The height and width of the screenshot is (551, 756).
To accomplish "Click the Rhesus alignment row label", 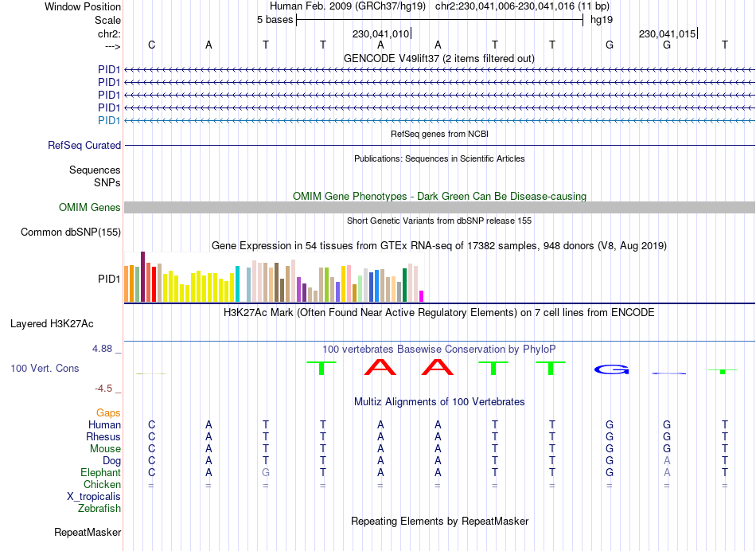I will click(103, 436).
